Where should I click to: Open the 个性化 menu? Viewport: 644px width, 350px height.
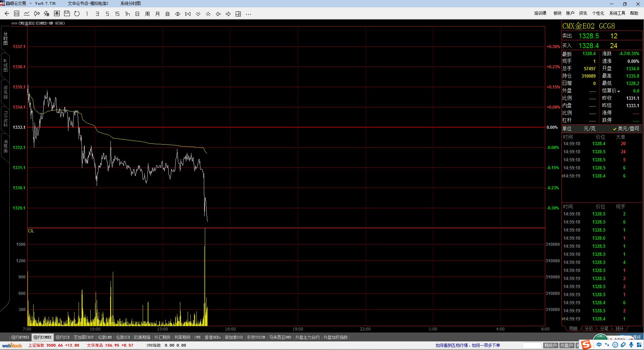598,13
